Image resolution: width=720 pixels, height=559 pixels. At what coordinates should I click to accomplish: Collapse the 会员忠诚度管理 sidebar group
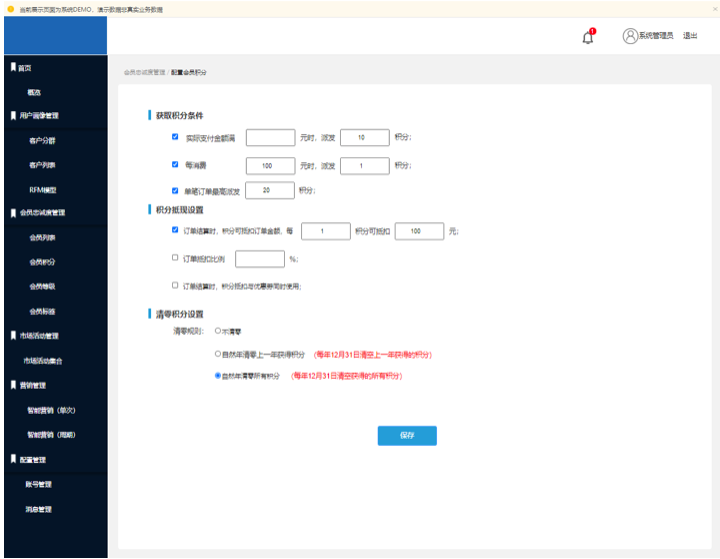point(42,212)
